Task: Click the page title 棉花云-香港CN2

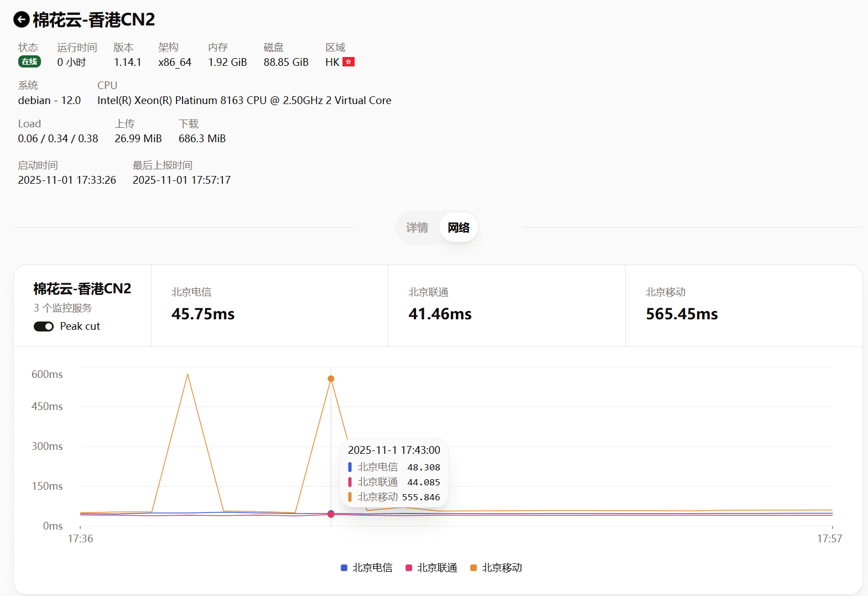Action: tap(94, 20)
